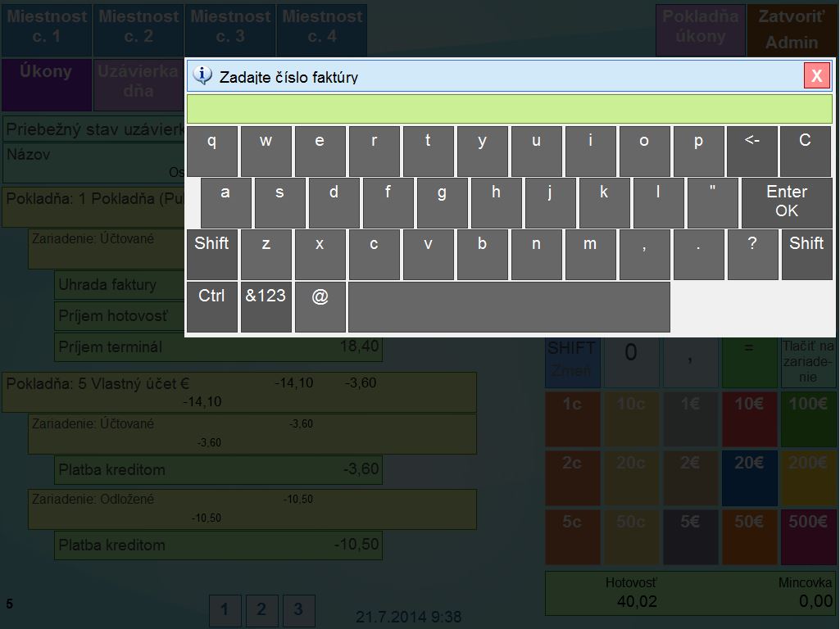The image size is (840, 629).
Task: Type the letter q key
Action: point(211,151)
